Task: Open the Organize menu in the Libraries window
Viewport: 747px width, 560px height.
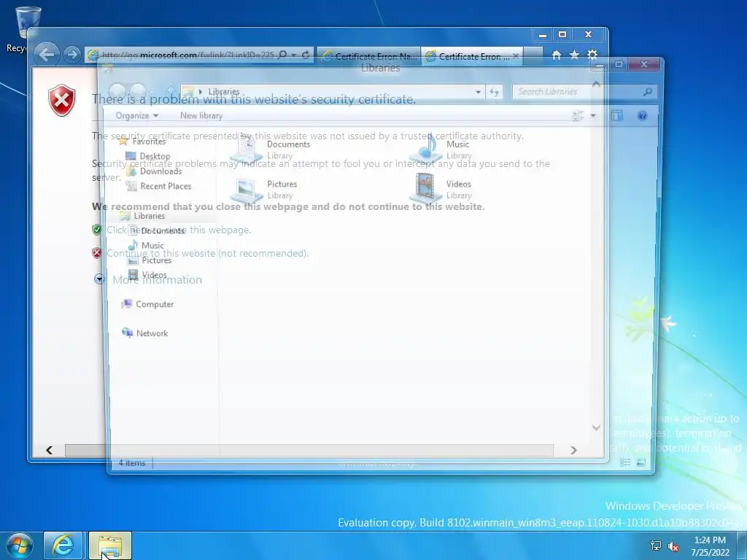Action: click(136, 116)
